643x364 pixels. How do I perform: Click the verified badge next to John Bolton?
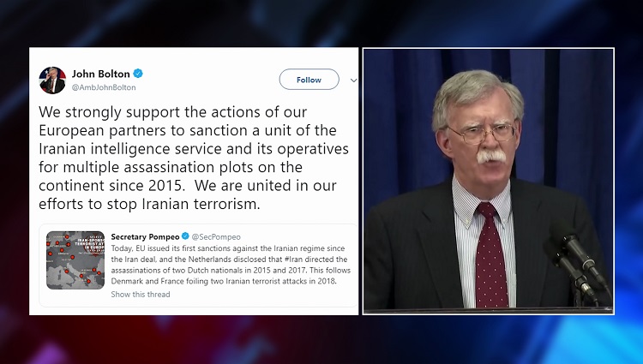(138, 74)
